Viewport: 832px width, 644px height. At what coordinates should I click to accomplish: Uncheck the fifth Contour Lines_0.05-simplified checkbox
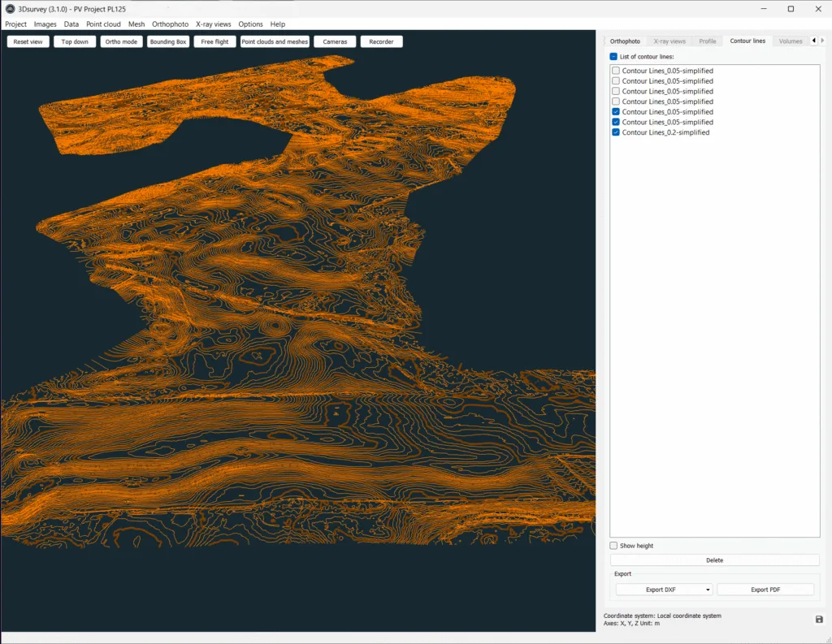point(616,111)
